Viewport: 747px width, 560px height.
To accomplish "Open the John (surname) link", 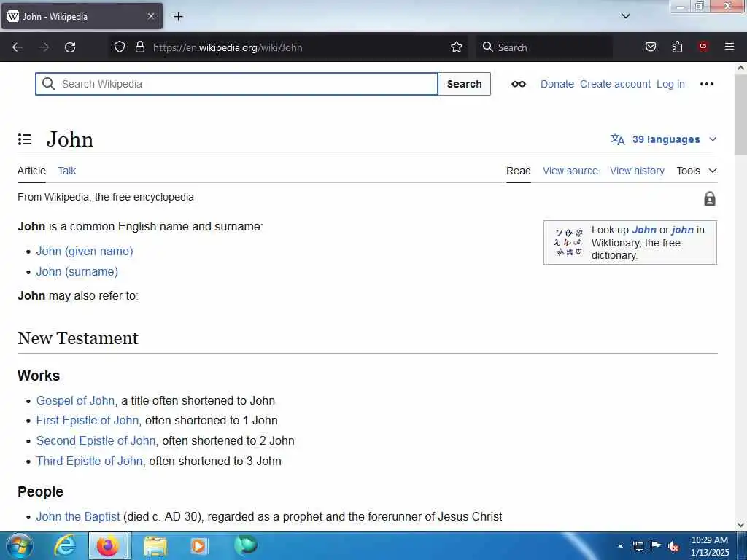I will [x=77, y=271].
